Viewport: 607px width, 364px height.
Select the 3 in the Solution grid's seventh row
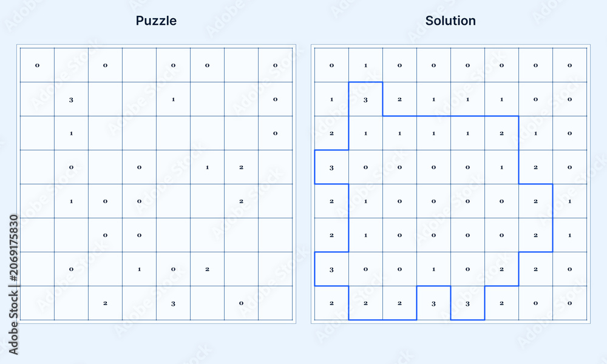point(331,269)
